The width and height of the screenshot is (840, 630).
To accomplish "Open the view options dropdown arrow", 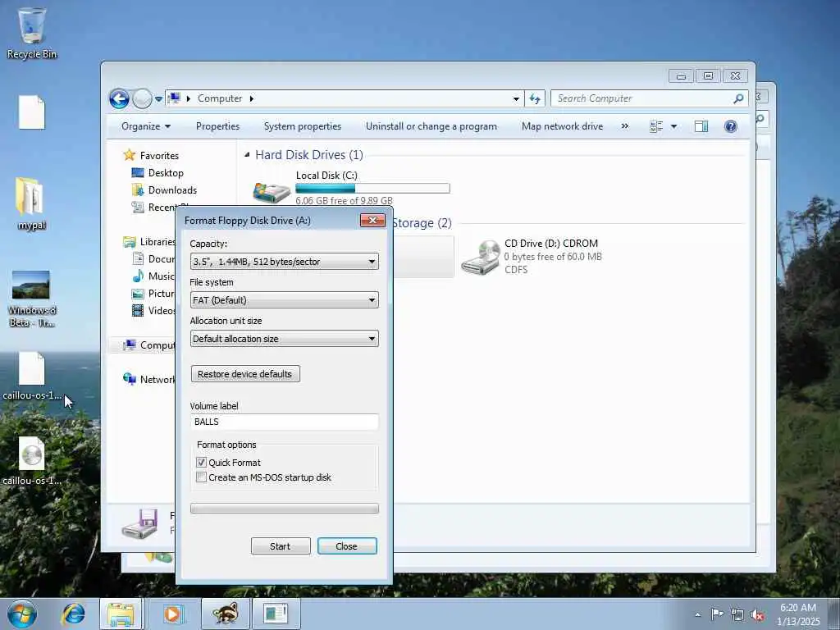I will tap(674, 126).
